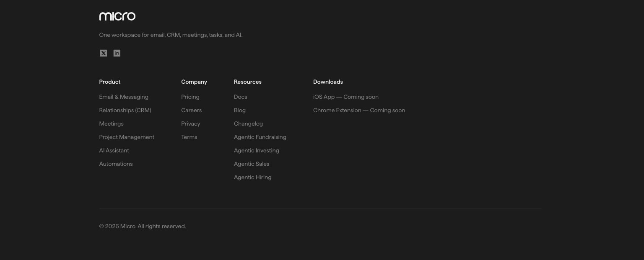Click the Downloads column heading
Screen dimensions: 644x260
[x=328, y=82]
